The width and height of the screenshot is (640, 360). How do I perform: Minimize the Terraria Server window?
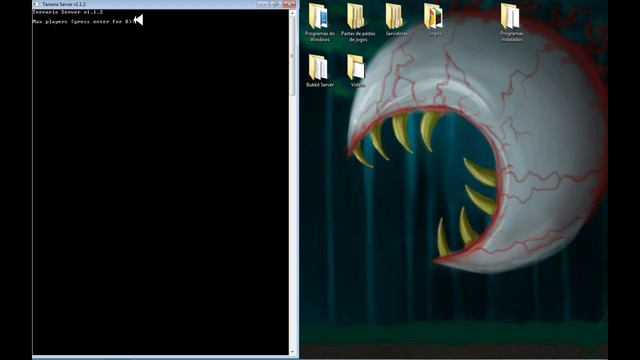click(263, 4)
